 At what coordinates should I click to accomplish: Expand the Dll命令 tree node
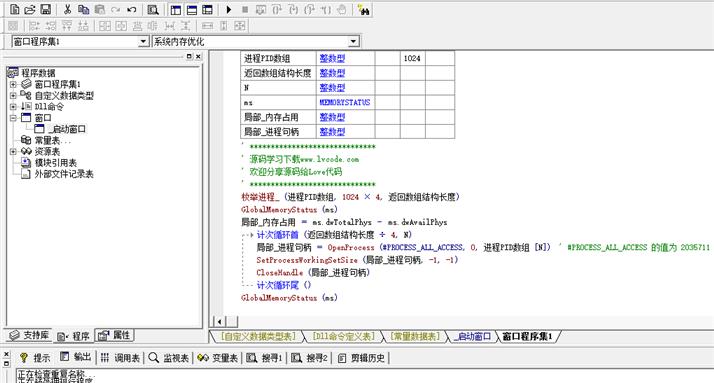click(x=13, y=107)
